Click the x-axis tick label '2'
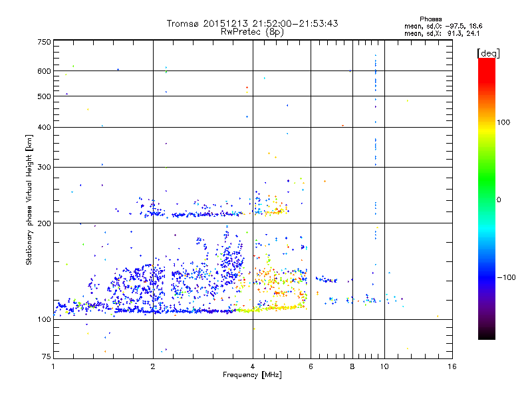 pyautogui.click(x=153, y=366)
